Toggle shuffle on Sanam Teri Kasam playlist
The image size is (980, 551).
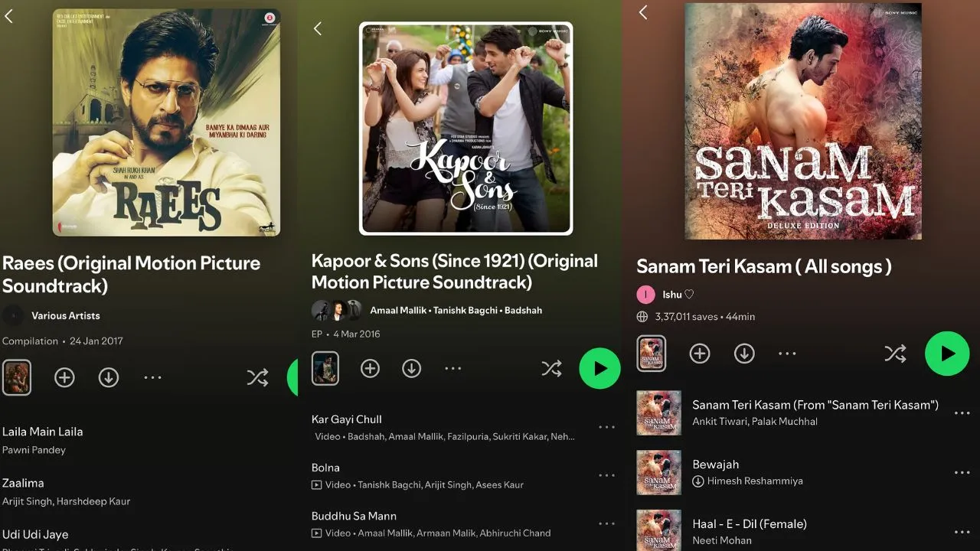pos(895,354)
